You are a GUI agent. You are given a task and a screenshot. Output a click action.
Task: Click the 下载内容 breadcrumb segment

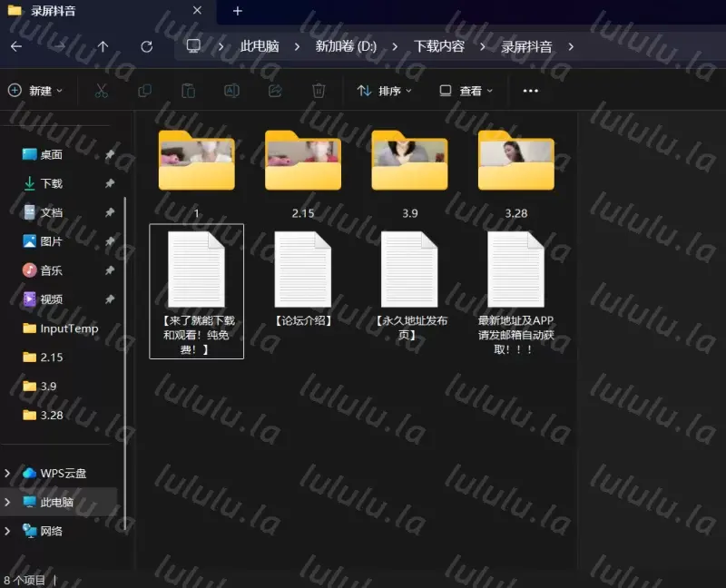coord(439,46)
